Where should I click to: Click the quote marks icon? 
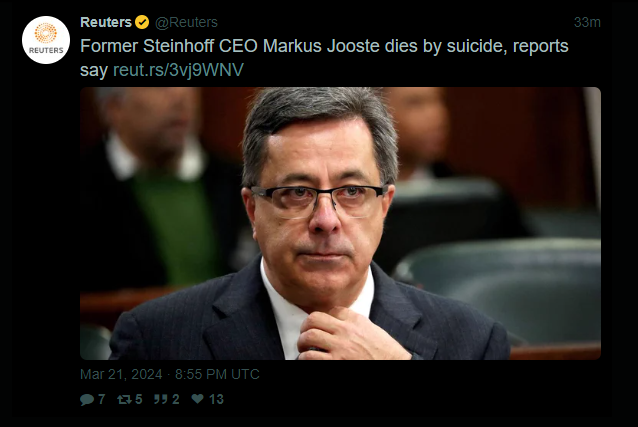160,399
